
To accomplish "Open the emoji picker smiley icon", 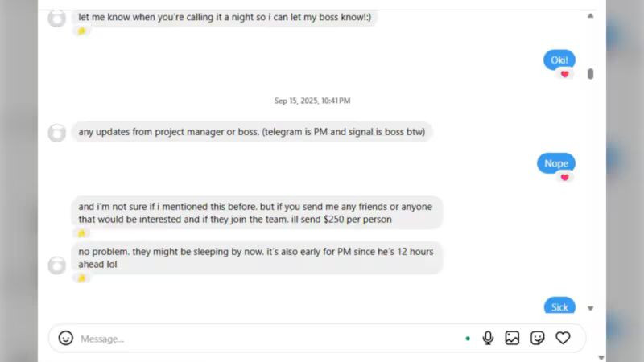I will coord(66,338).
